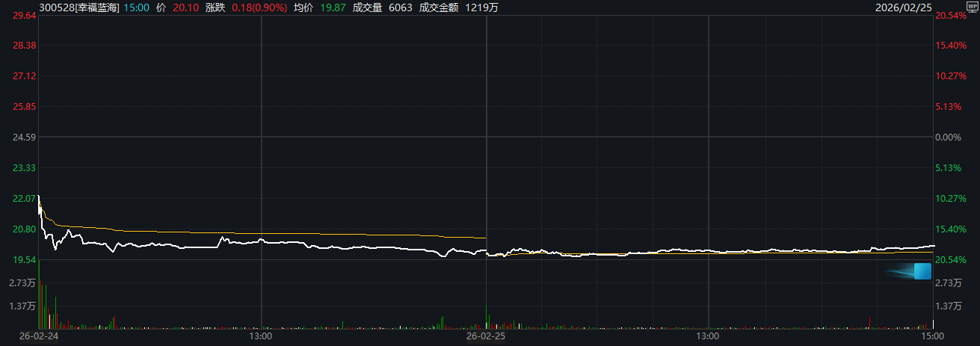Click the average price value 19.87
Viewport: 980px width, 346px height.
coord(333,6)
